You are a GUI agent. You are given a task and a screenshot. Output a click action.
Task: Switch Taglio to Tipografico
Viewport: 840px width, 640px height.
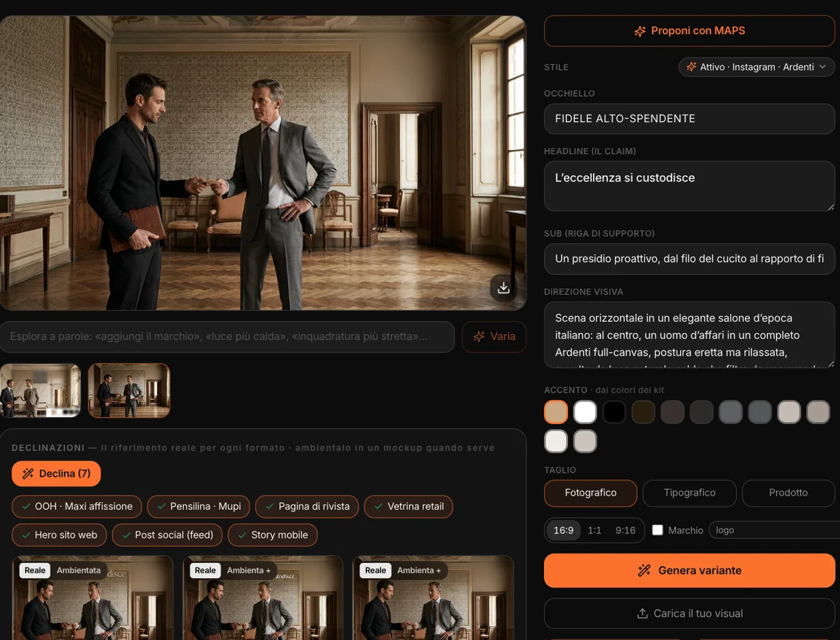tap(689, 493)
